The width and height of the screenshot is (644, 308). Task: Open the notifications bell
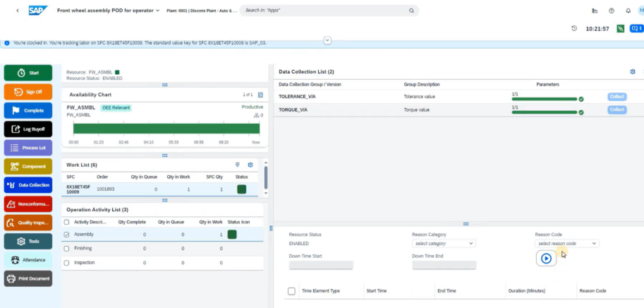628,11
